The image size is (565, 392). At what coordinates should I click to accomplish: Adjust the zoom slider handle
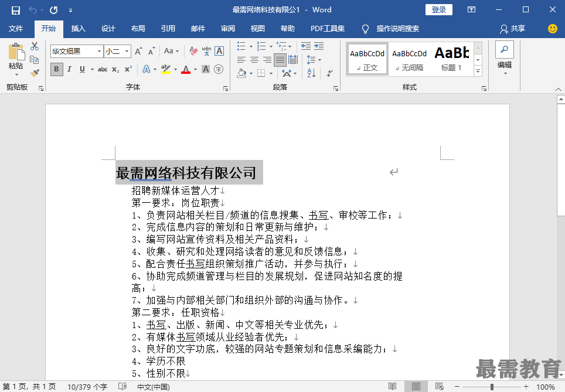[492, 387]
